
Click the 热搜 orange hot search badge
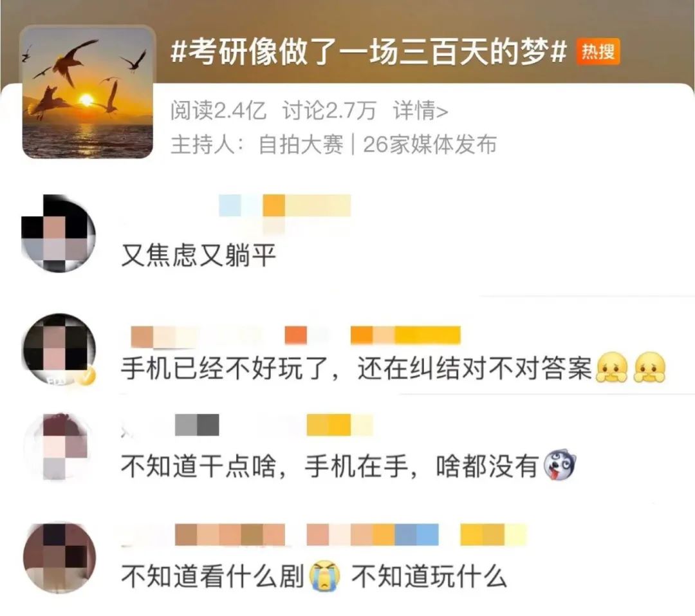597,52
